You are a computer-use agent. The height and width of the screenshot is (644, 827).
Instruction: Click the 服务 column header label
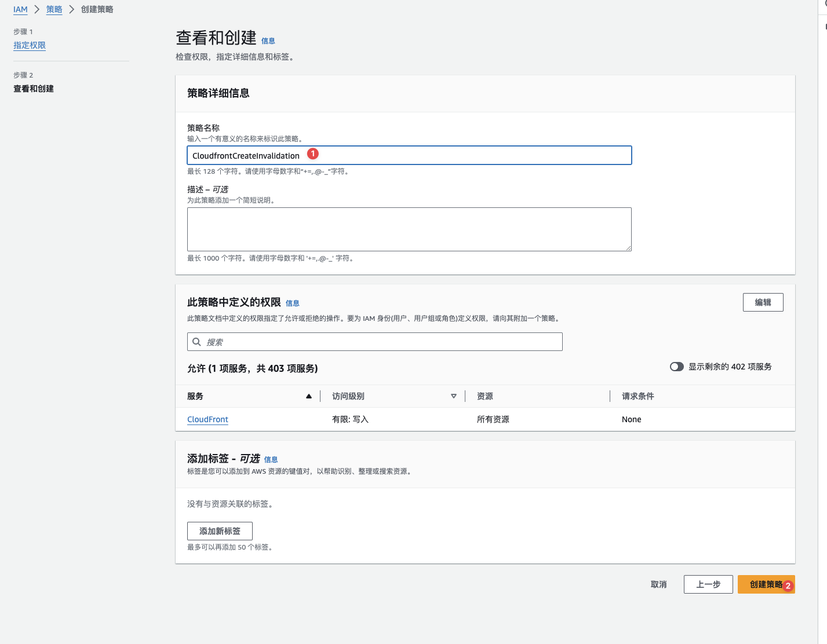point(195,396)
